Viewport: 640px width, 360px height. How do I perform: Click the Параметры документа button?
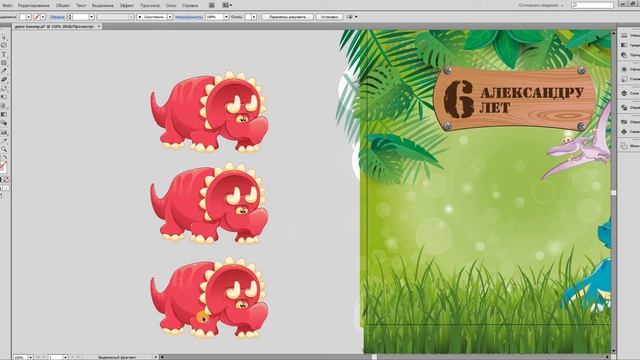click(x=287, y=17)
